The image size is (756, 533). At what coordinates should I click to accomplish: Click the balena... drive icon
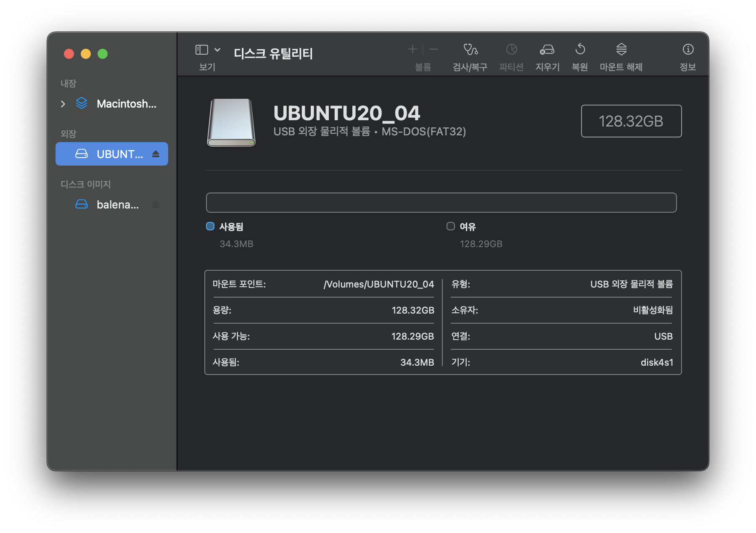[82, 204]
